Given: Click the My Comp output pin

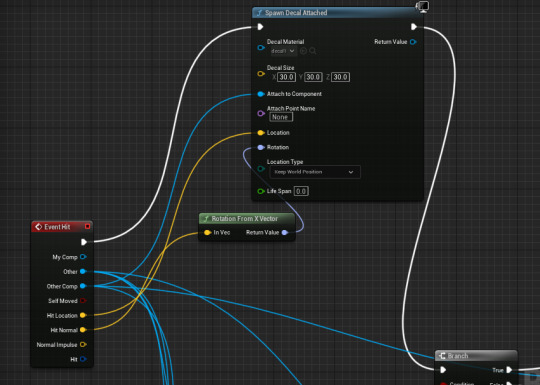Looking at the screenshot, I should pos(83,257).
